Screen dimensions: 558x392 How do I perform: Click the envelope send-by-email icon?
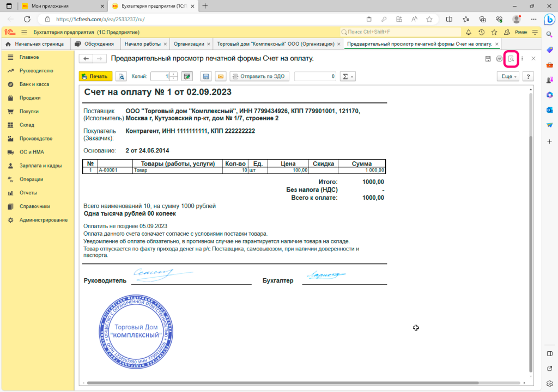pos(221,76)
